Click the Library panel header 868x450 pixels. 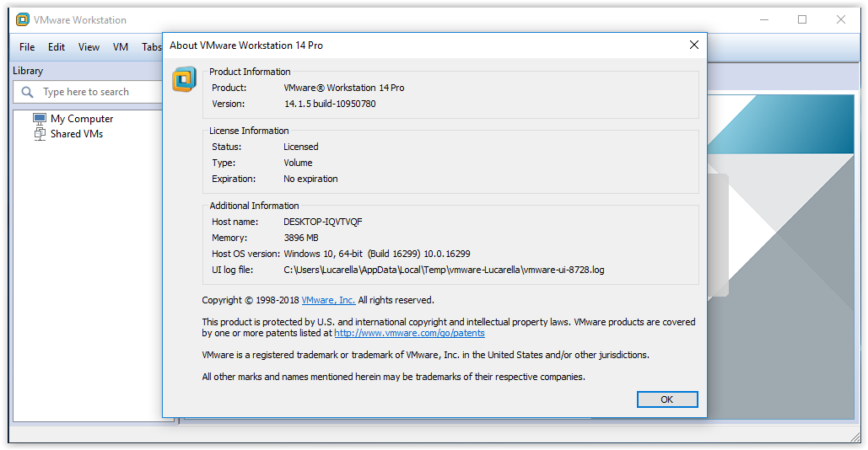click(x=28, y=71)
